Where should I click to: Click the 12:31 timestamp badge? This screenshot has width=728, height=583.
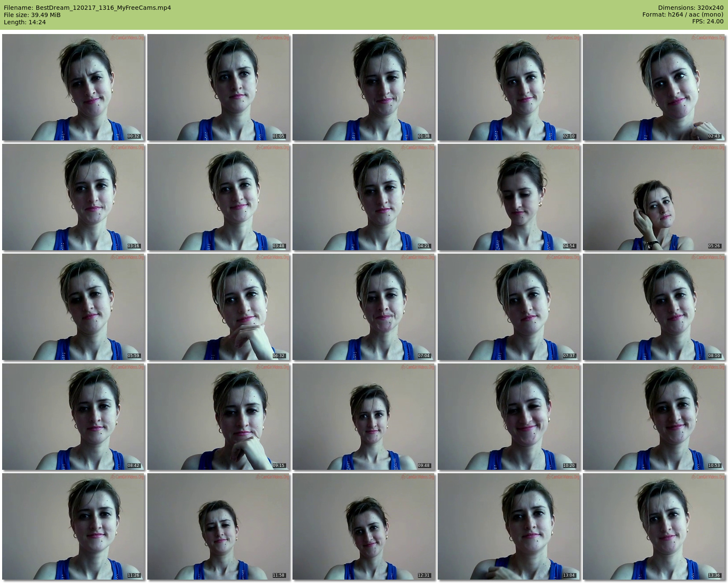(x=424, y=575)
